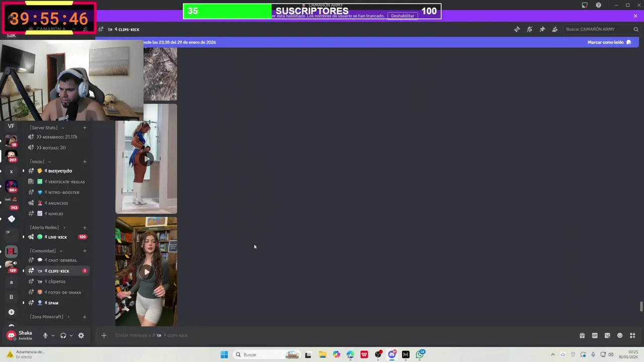Open the inbox icon in title bar

(x=585, y=5)
